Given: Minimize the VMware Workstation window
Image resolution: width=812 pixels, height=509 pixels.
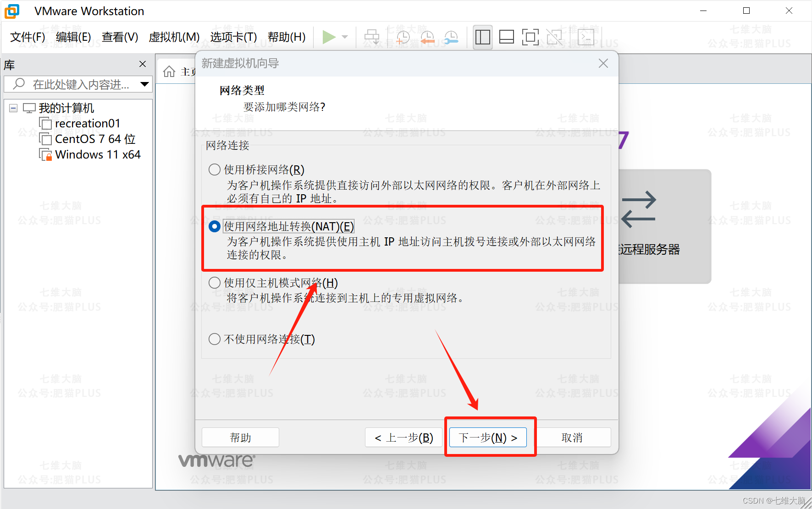Looking at the screenshot, I should [x=704, y=11].
